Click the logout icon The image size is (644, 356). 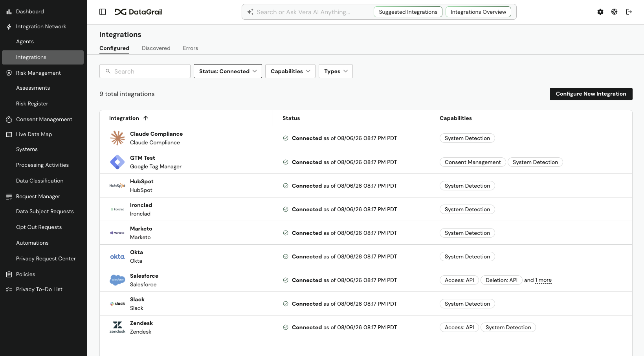pyautogui.click(x=629, y=12)
